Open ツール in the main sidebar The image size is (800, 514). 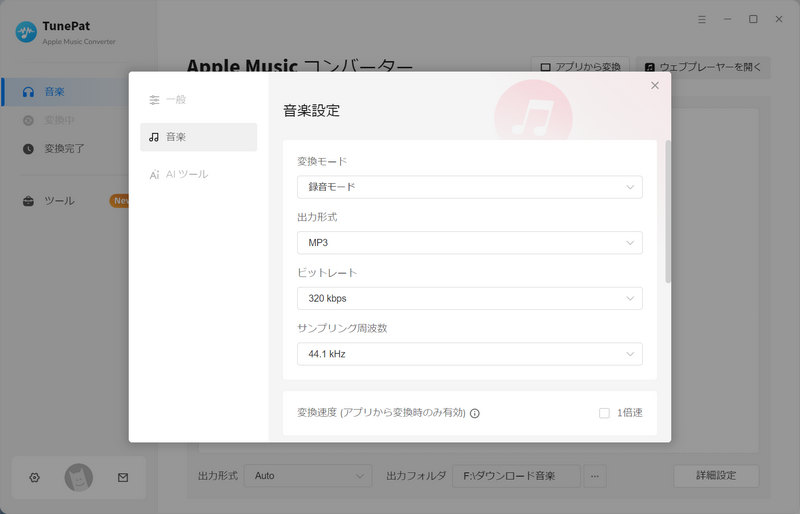click(x=66, y=201)
